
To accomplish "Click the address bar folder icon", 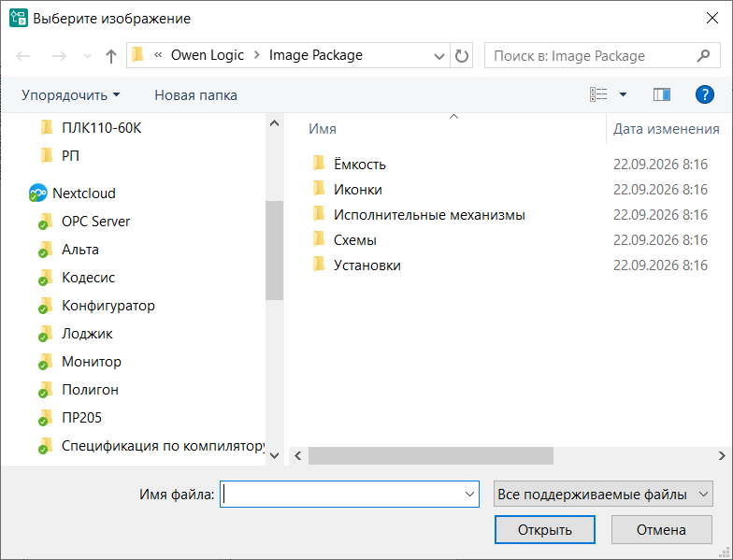I will (138, 55).
